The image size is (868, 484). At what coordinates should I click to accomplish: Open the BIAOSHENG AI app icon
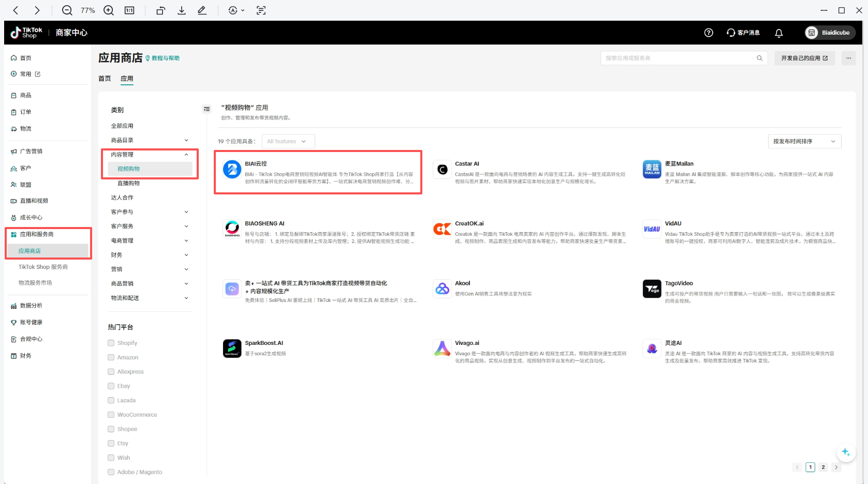(232, 229)
